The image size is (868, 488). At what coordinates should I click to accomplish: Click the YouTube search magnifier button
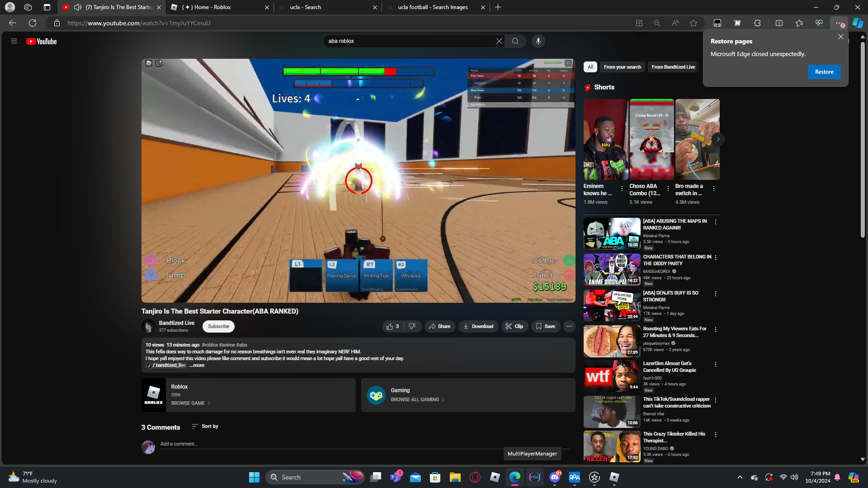[x=515, y=41]
